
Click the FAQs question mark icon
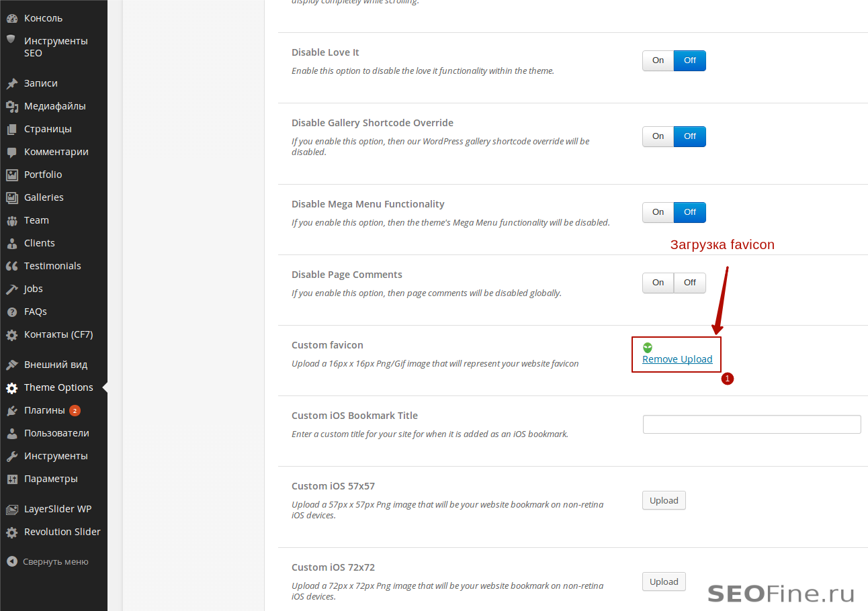(12, 312)
